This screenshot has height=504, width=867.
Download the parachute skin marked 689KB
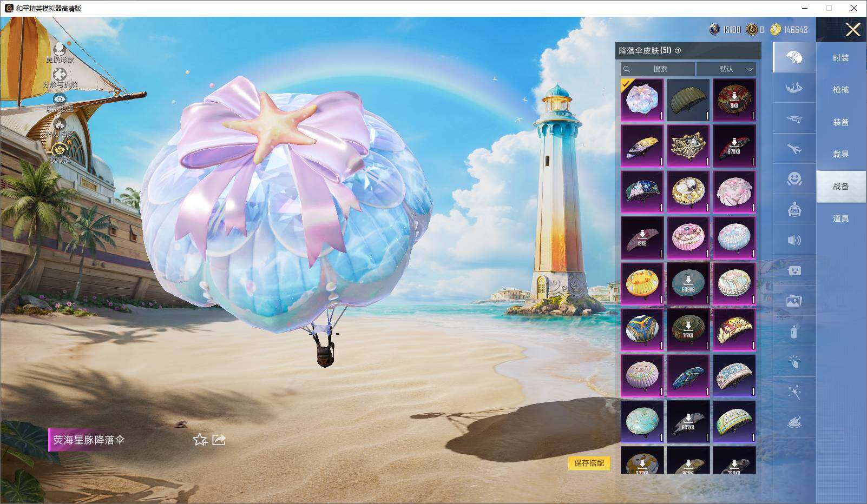coord(688,284)
